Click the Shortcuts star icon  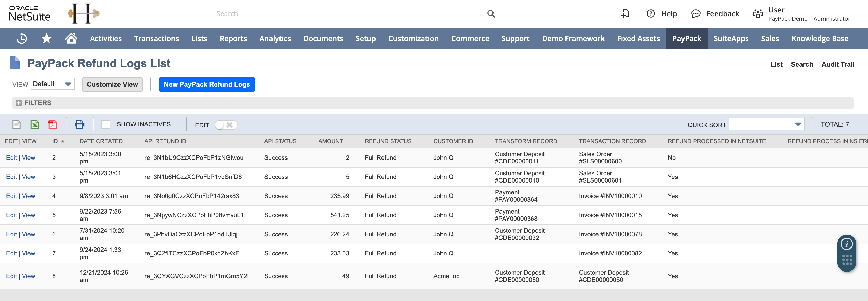click(x=47, y=38)
